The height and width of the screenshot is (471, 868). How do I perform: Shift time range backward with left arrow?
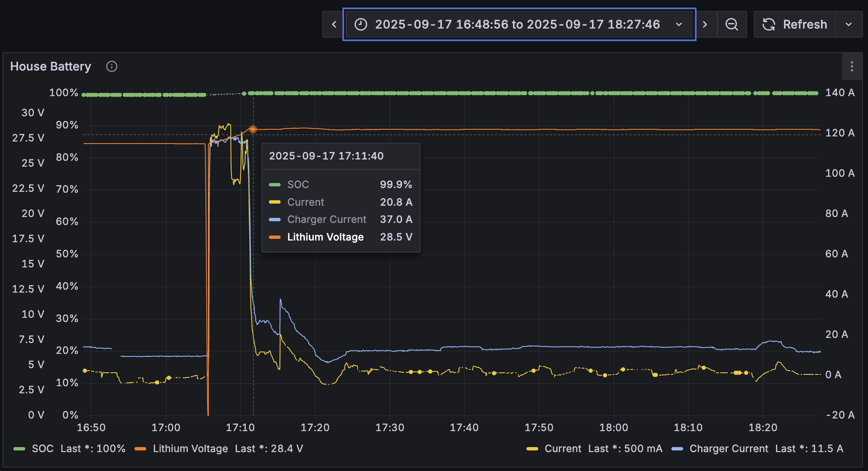click(x=334, y=24)
